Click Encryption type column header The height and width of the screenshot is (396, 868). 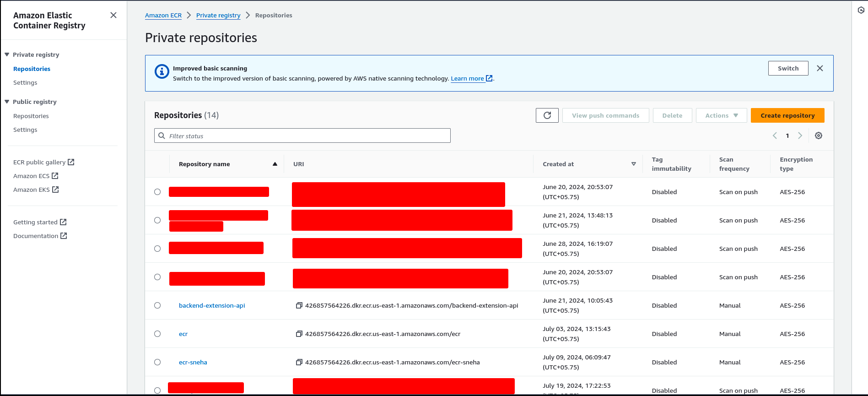pos(796,164)
